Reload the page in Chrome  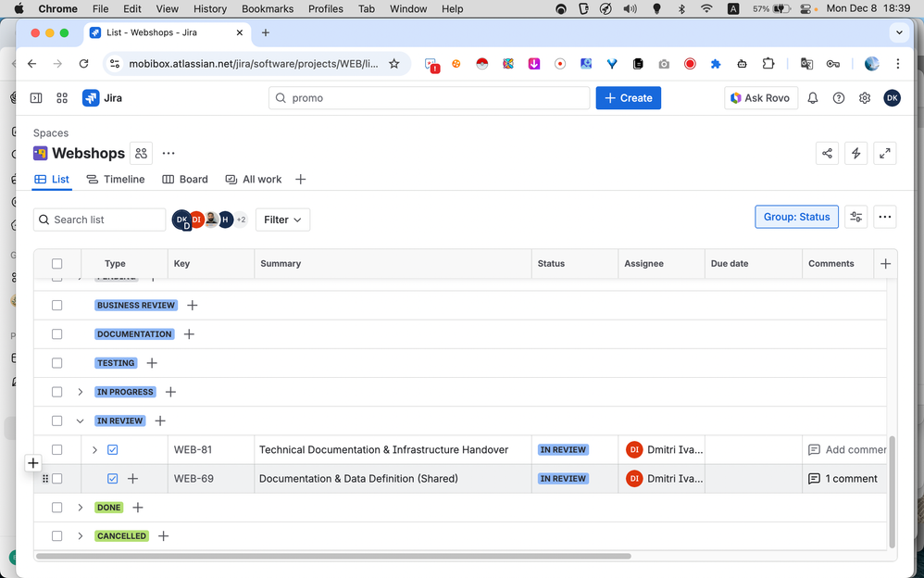pyautogui.click(x=83, y=64)
